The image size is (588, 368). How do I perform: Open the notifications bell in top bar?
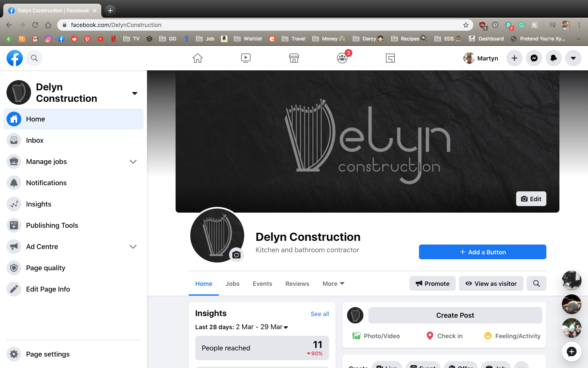pyautogui.click(x=554, y=58)
